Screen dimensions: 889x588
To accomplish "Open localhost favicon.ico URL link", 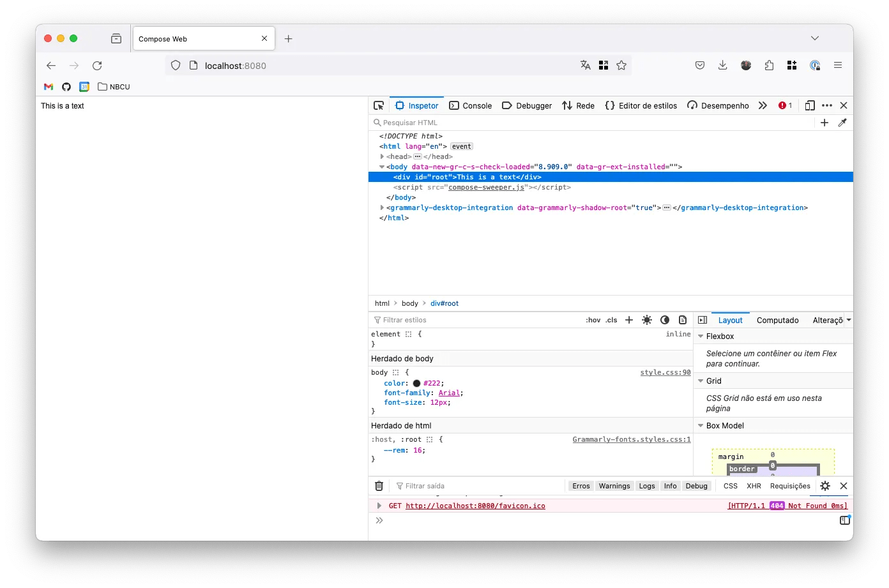I will point(475,506).
